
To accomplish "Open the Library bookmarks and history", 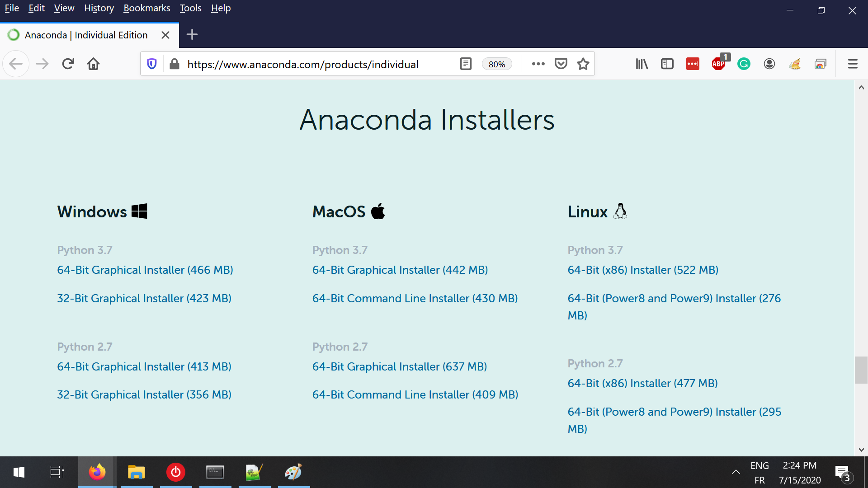I will pyautogui.click(x=642, y=64).
